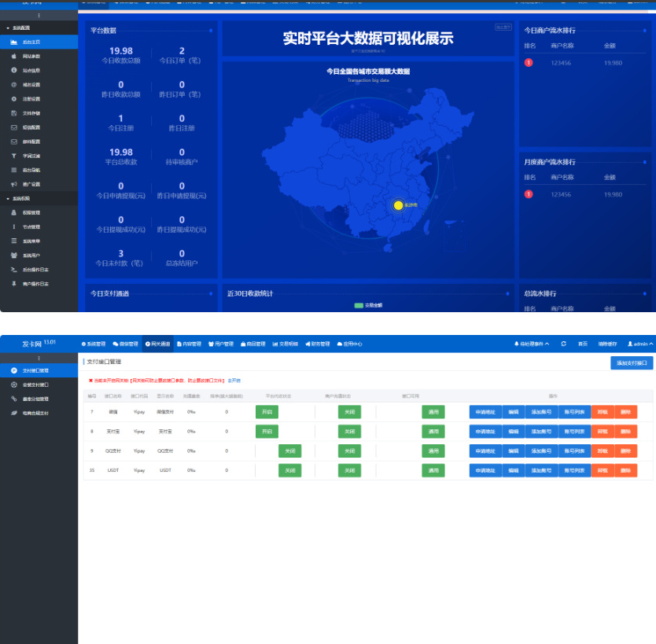Open the 用户管理 top menu
Image resolution: width=656 pixels, height=644 pixels.
click(221, 344)
